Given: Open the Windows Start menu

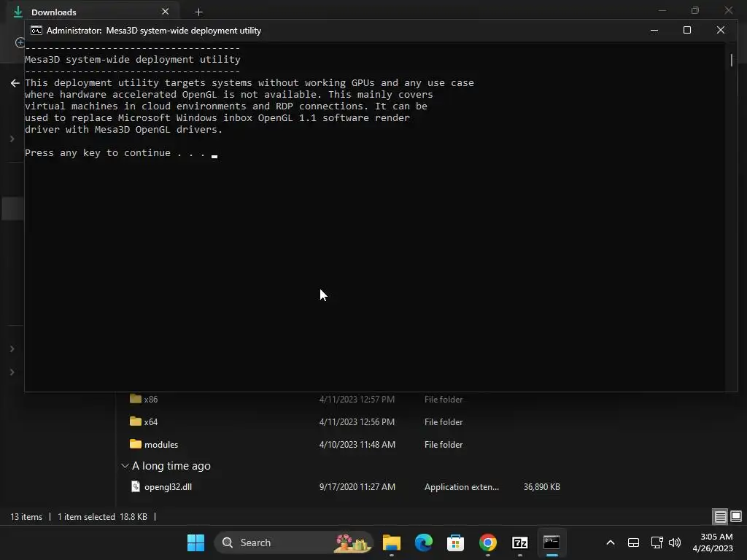Looking at the screenshot, I should click(196, 542).
